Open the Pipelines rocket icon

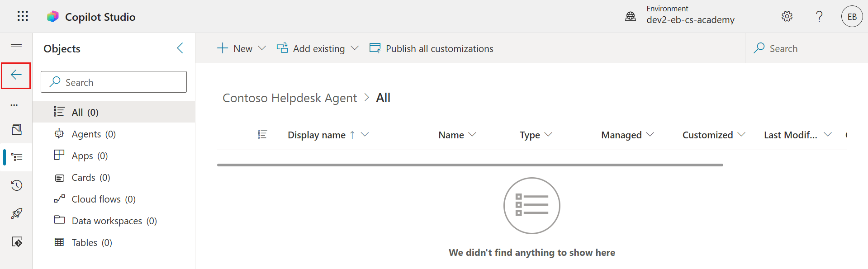coord(17,213)
